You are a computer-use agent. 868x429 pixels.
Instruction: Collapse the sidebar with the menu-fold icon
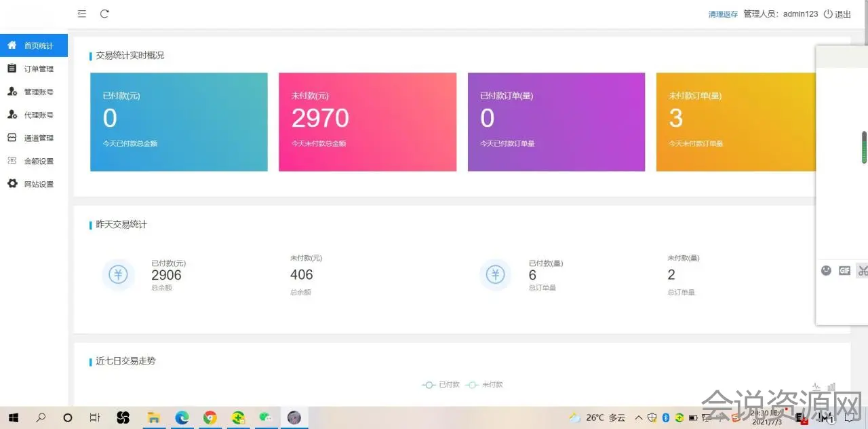[x=82, y=14]
